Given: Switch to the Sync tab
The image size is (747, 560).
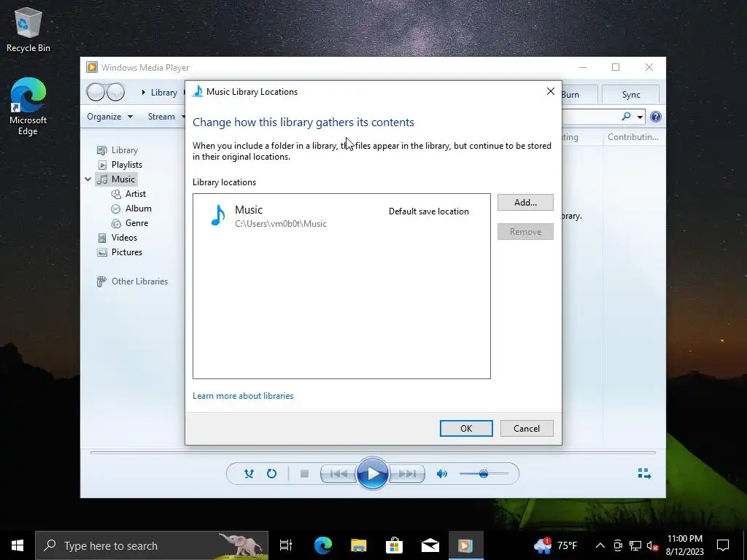Looking at the screenshot, I should point(631,94).
